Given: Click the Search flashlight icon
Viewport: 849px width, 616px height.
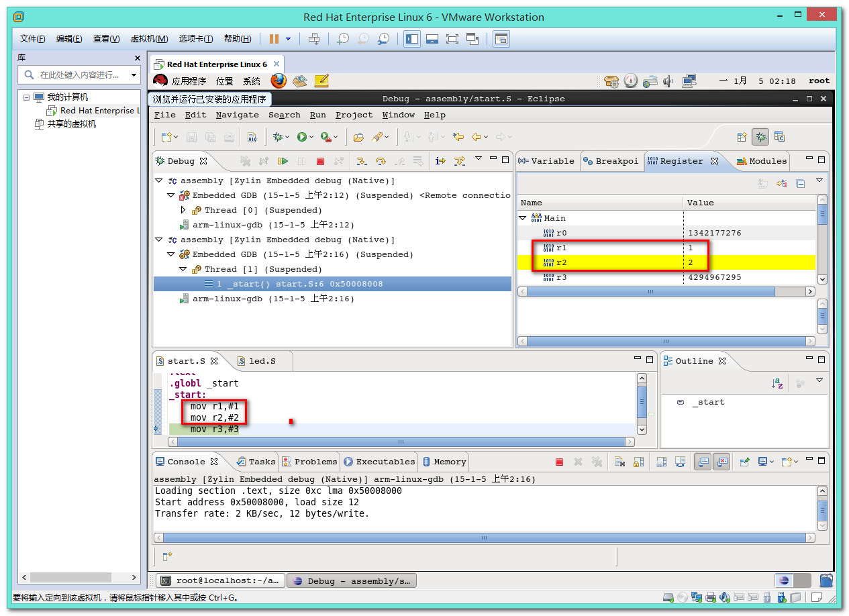Looking at the screenshot, I should [x=377, y=137].
